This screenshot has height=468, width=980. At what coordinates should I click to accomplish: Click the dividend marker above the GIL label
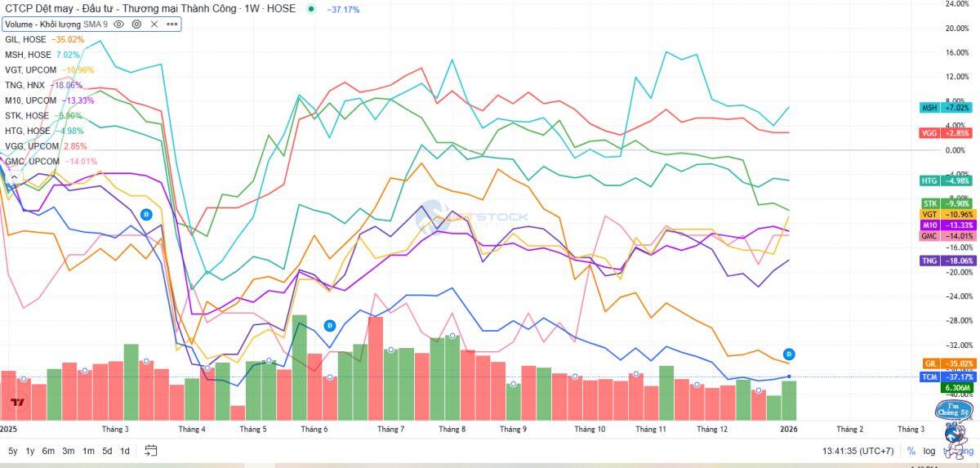point(789,354)
